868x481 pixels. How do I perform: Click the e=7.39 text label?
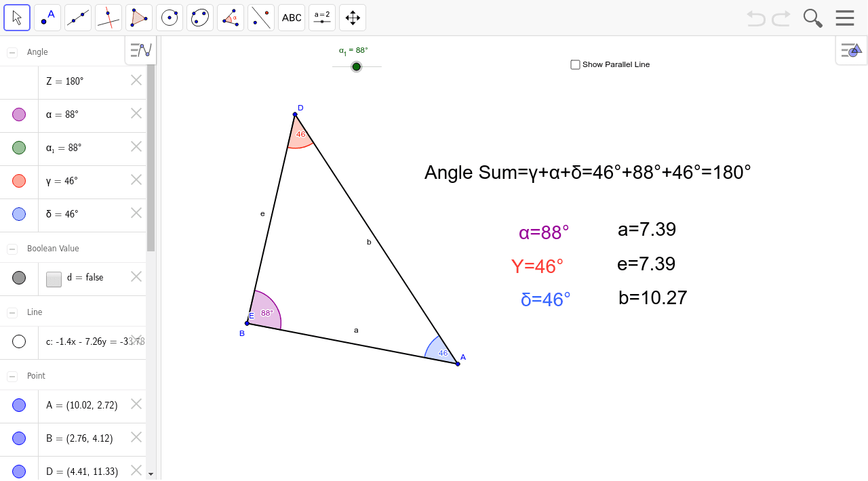tap(646, 264)
